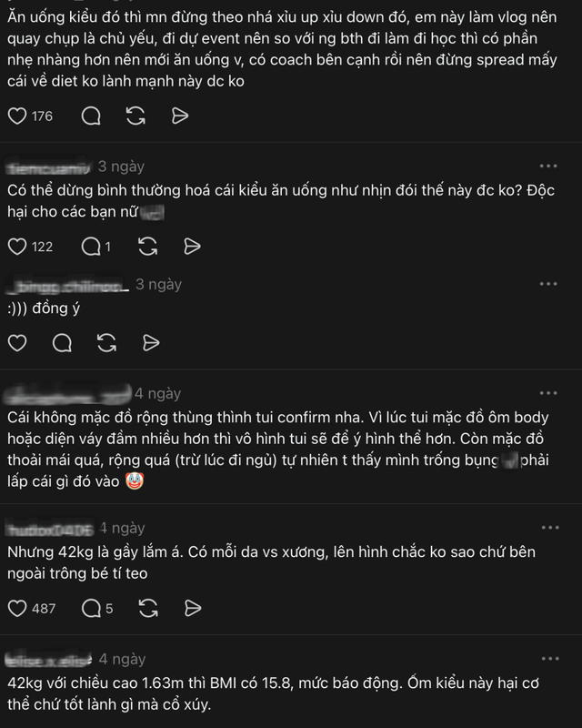Share the comment with 176 likes

pos(180,116)
